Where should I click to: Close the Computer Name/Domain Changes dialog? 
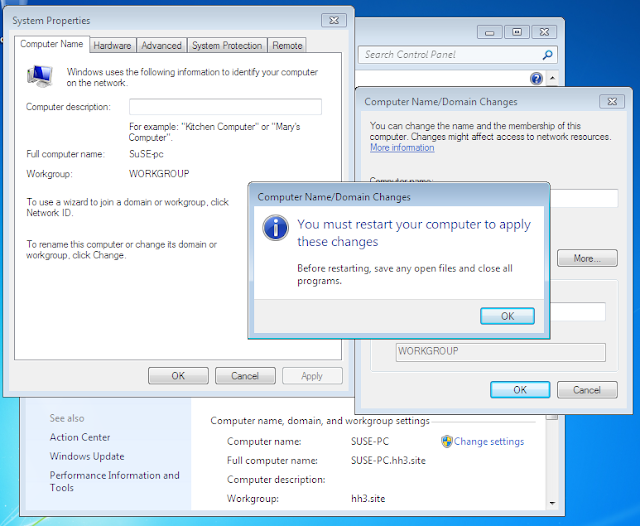pyautogui.click(x=612, y=102)
